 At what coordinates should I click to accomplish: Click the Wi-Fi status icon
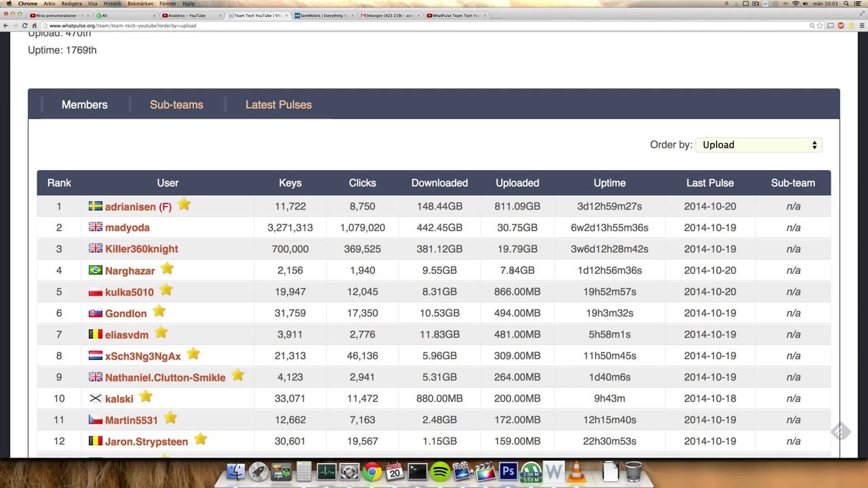pos(795,3)
